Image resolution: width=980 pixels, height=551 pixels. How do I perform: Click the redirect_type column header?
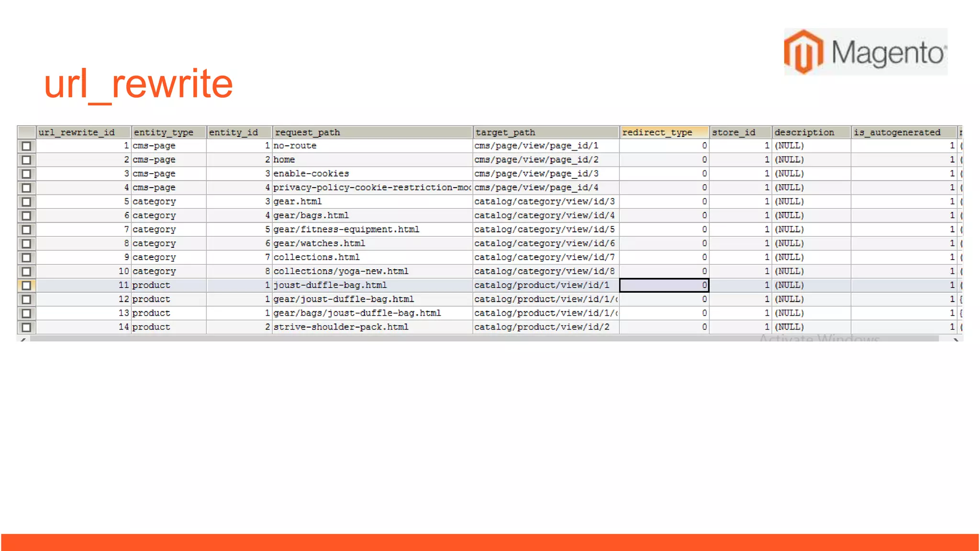click(664, 132)
